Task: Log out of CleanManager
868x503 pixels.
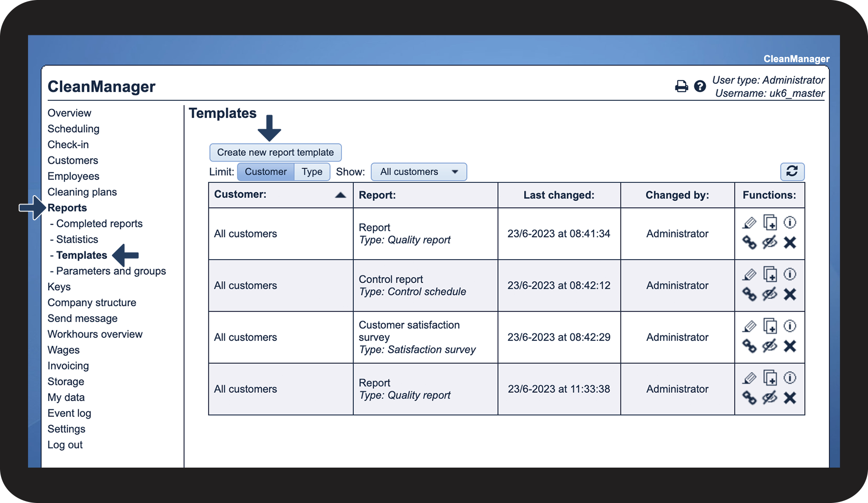Action: 65,445
